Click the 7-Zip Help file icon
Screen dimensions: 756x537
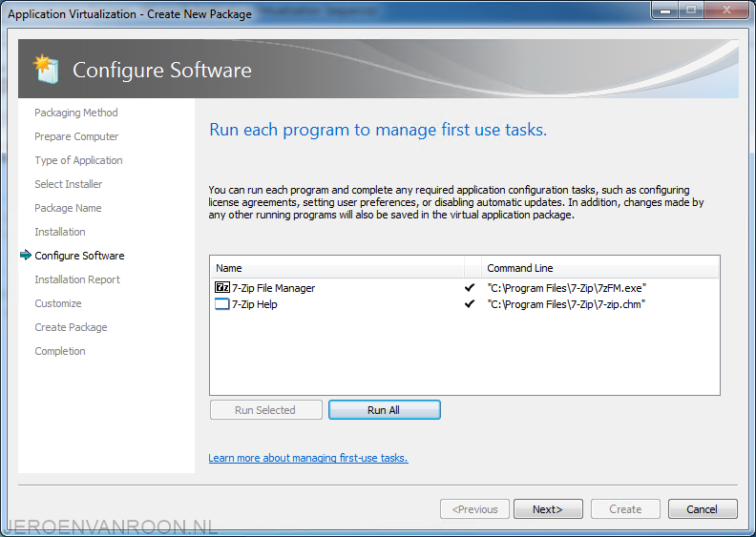tap(221, 304)
